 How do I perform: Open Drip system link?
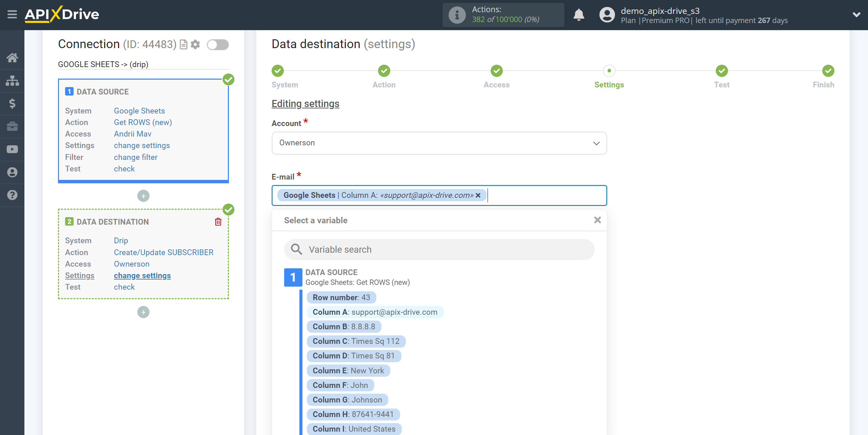coord(121,241)
